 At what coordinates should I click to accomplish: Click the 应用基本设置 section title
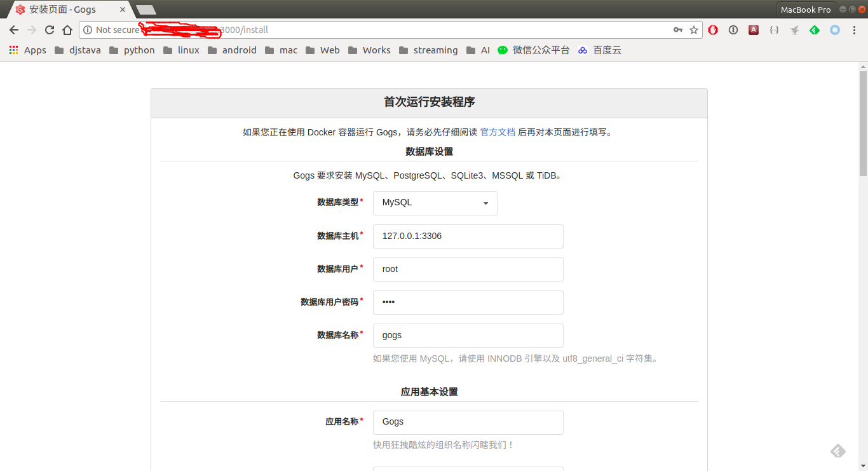click(430, 392)
